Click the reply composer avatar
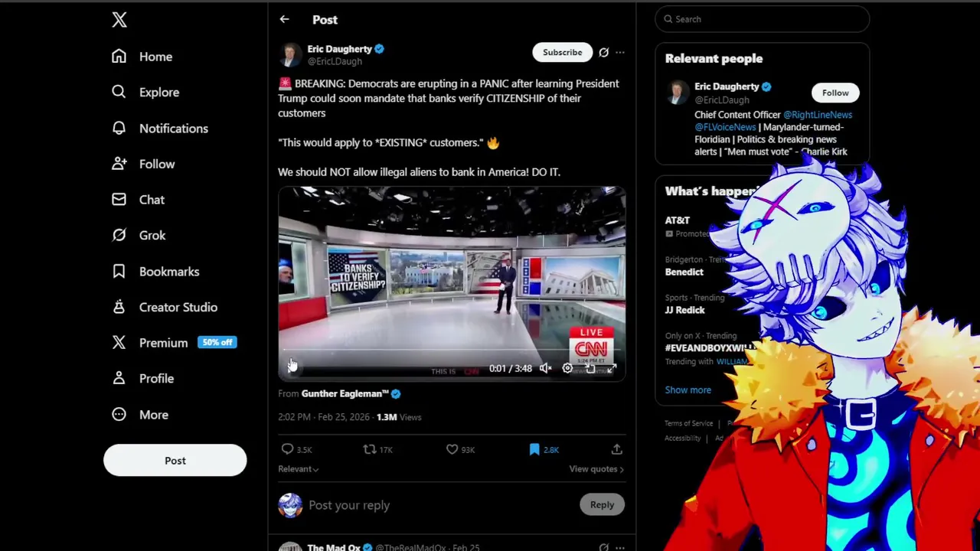Screen dimensions: 980x551 290,505
